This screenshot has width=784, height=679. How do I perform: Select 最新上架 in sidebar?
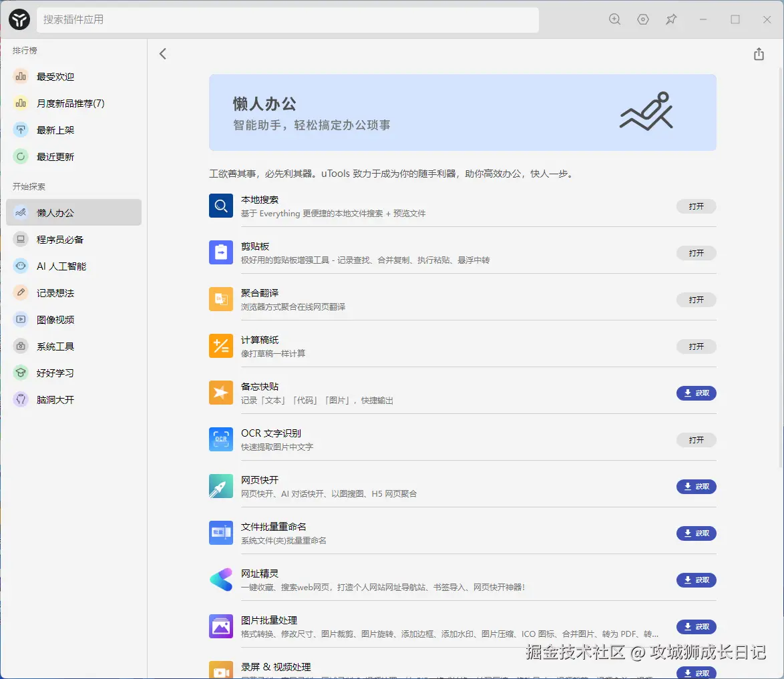74,130
